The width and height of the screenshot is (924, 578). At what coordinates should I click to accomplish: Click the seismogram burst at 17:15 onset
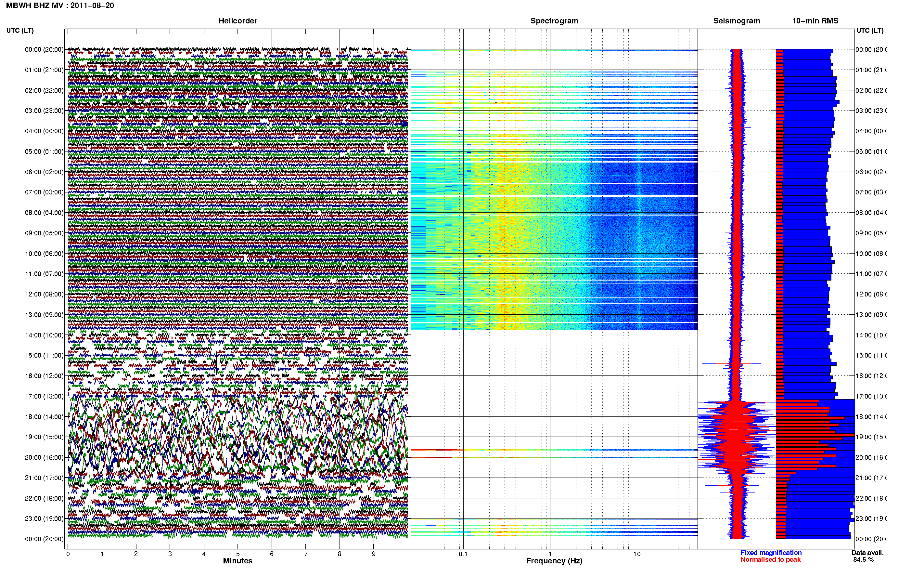click(737, 402)
